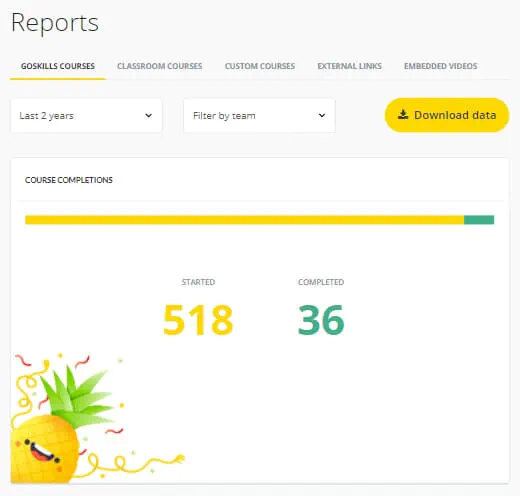Open the Embedded Videos tab

[441, 66]
